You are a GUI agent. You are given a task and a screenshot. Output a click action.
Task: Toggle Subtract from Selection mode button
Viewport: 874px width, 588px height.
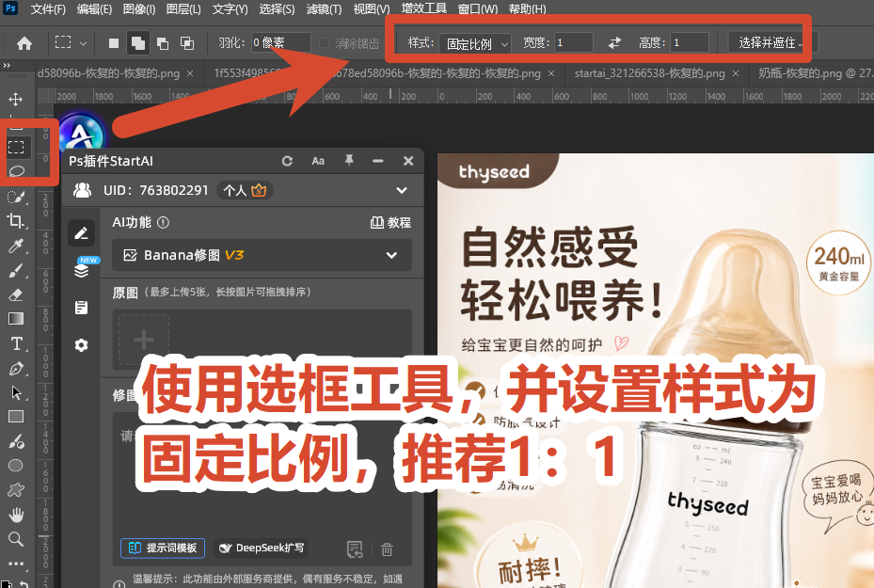click(x=162, y=43)
